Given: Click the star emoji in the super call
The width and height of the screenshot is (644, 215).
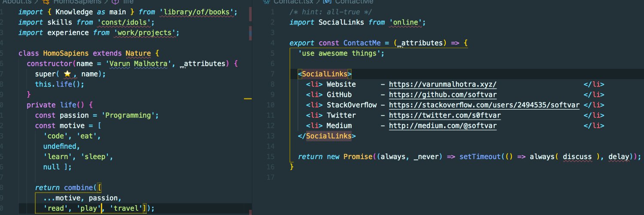Looking at the screenshot, I should [x=67, y=74].
